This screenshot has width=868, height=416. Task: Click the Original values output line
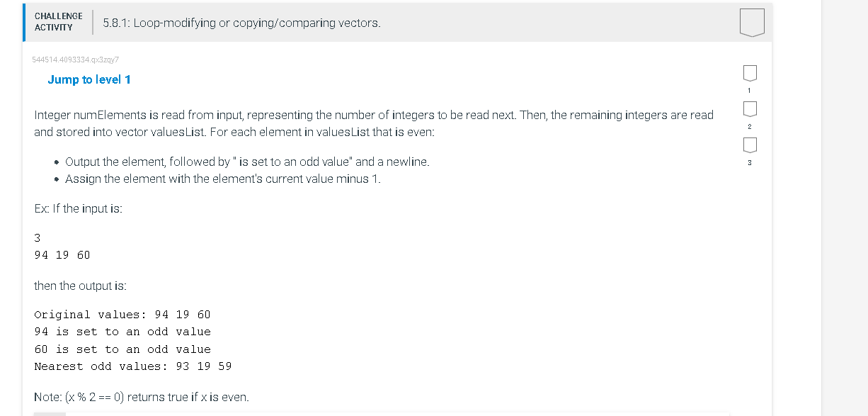click(122, 315)
